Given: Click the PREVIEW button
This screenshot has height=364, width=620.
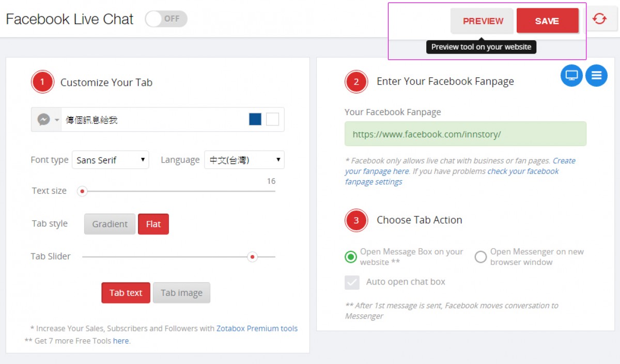Looking at the screenshot, I should 483,21.
